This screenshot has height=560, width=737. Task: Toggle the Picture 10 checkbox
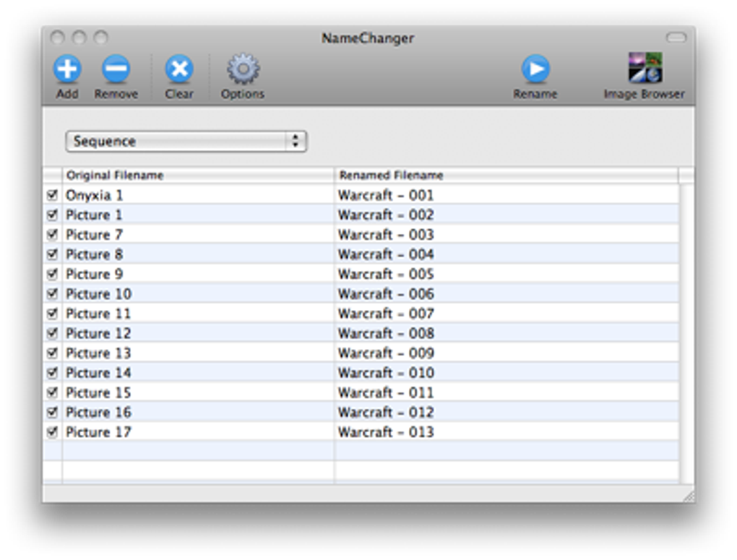[52, 293]
